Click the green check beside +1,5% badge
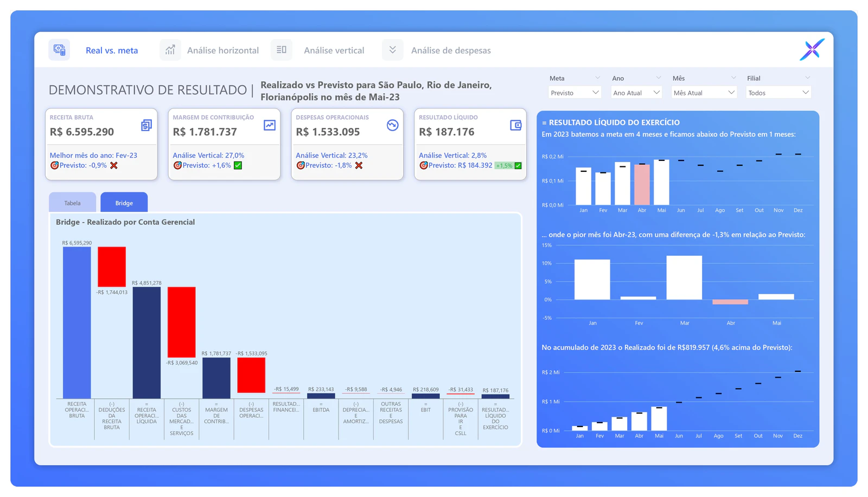The width and height of the screenshot is (868, 497). [x=518, y=165]
